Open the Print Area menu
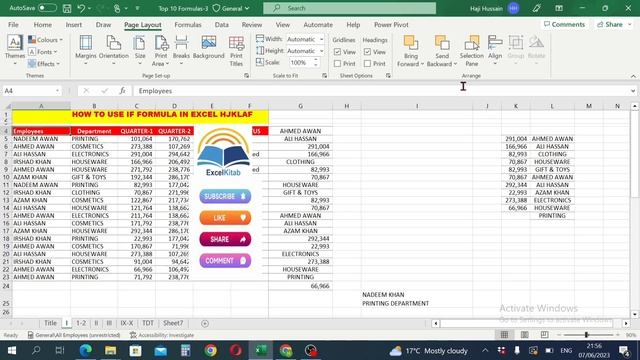This screenshot has height=360, width=640. 161,50
